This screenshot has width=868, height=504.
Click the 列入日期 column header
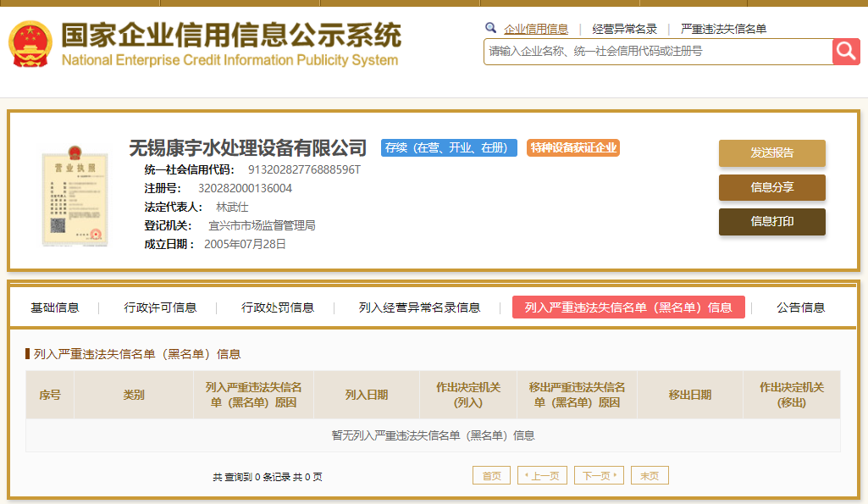(367, 395)
